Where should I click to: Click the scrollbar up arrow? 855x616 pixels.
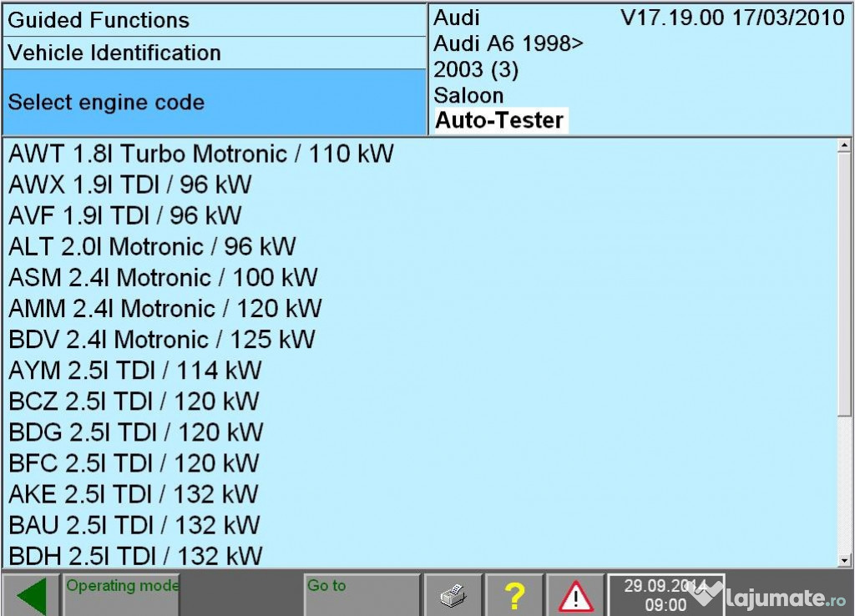[x=844, y=145]
